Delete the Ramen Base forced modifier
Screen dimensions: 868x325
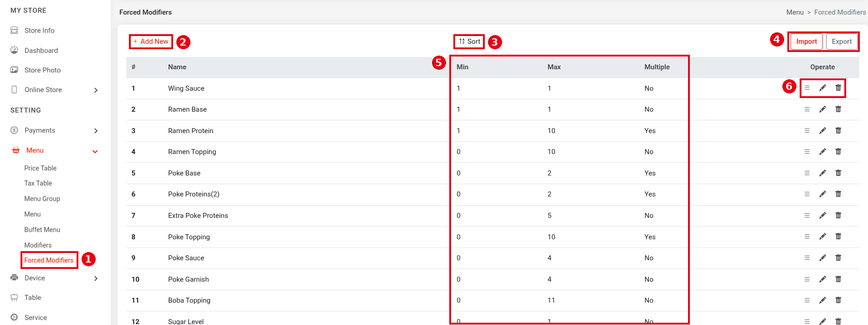click(x=838, y=109)
